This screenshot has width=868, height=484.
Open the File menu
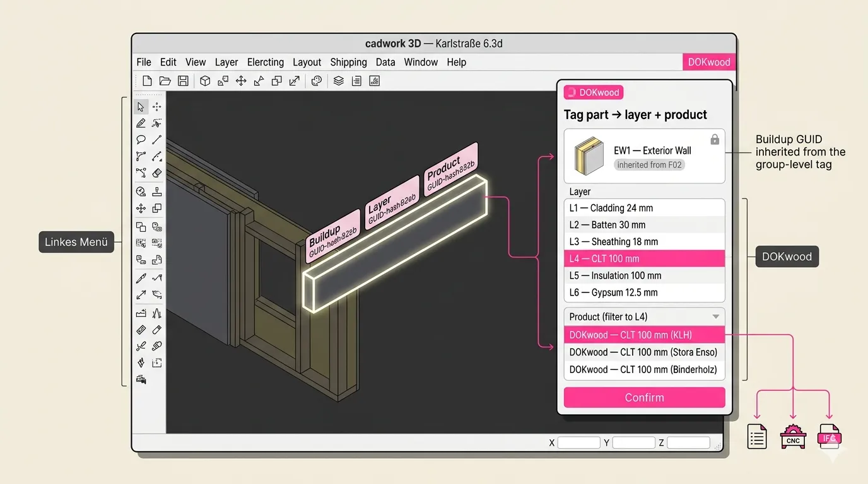coord(144,62)
